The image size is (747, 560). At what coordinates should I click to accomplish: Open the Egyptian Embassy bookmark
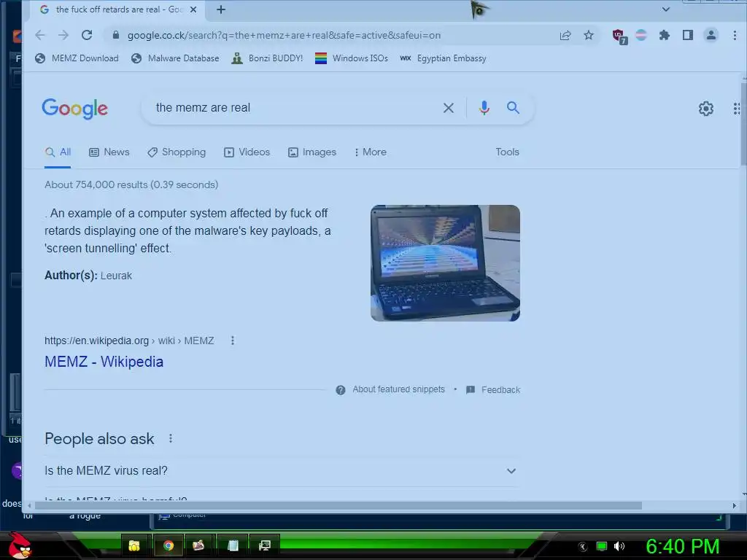coord(443,58)
